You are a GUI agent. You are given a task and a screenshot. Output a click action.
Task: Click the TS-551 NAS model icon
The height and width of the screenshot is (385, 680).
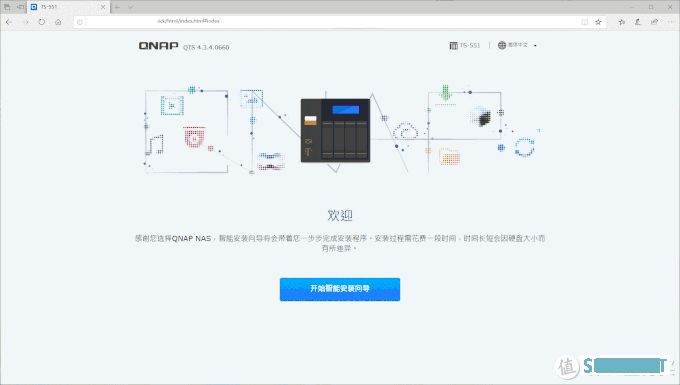pyautogui.click(x=454, y=46)
